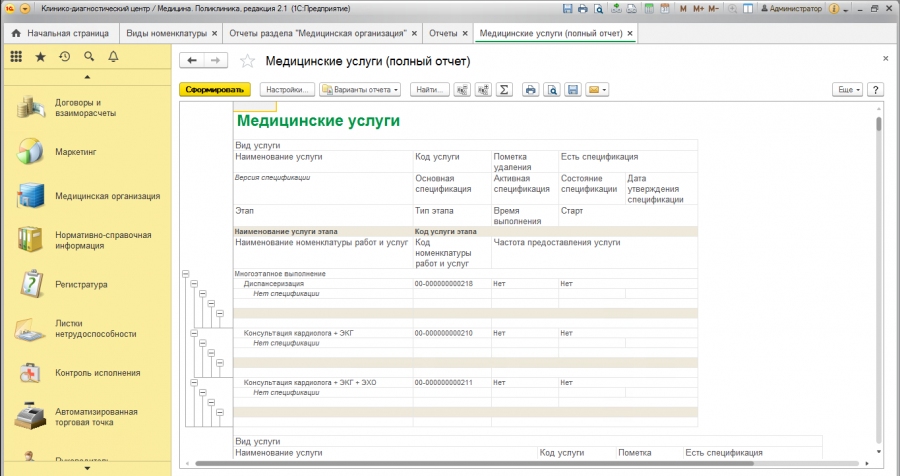This screenshot has width=900, height=476.
Task: Expand all groups in report toolbar
Action: tap(483, 90)
